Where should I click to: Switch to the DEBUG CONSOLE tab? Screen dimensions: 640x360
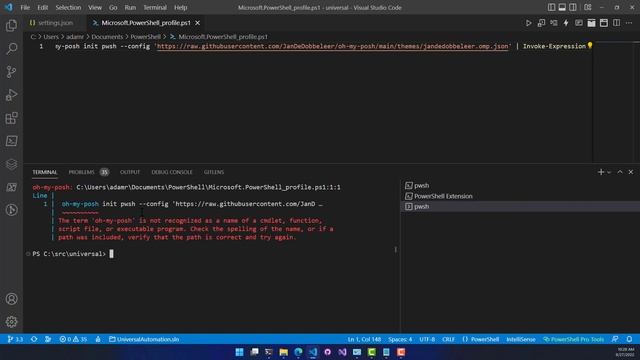(x=172, y=172)
